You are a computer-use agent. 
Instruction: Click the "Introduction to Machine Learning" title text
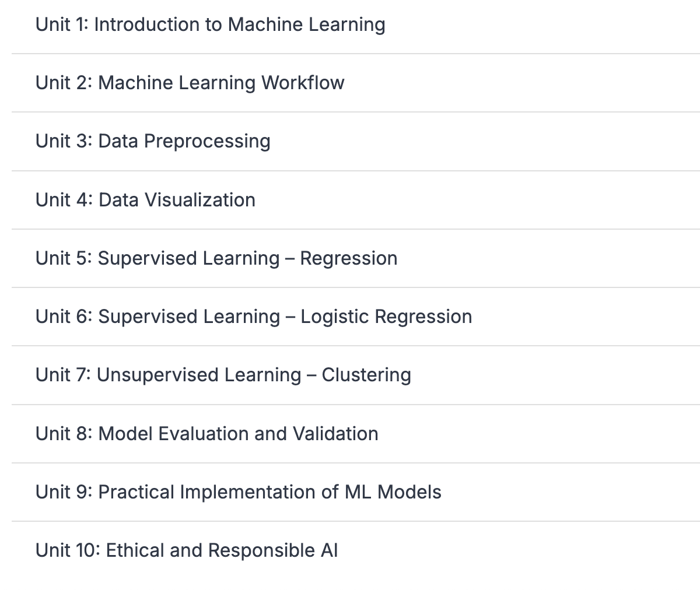click(239, 24)
